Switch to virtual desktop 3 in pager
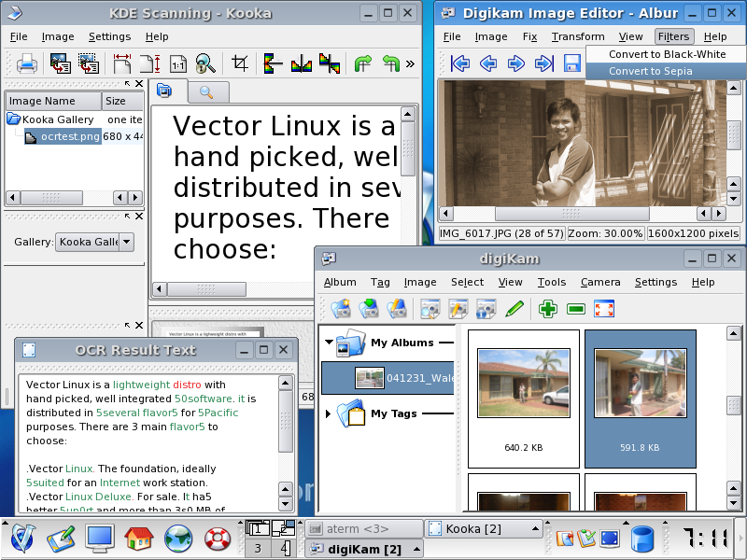 (x=258, y=548)
